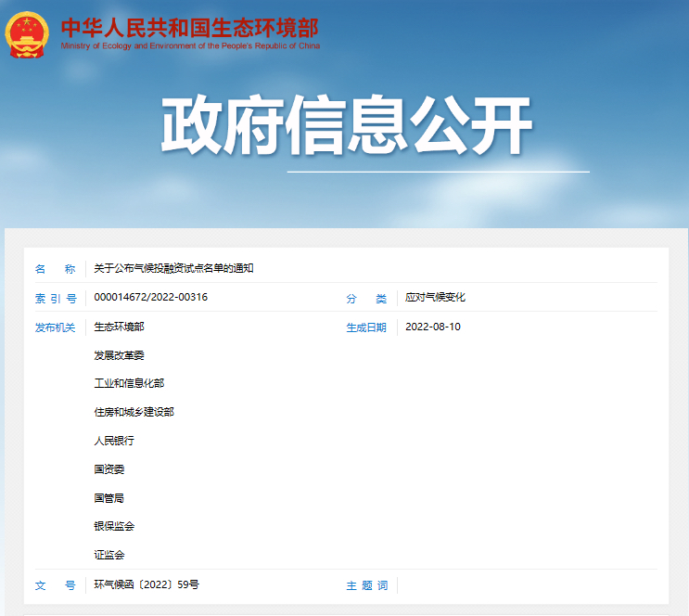Click 国管局 in the agency list
689x616 pixels.
[108, 498]
